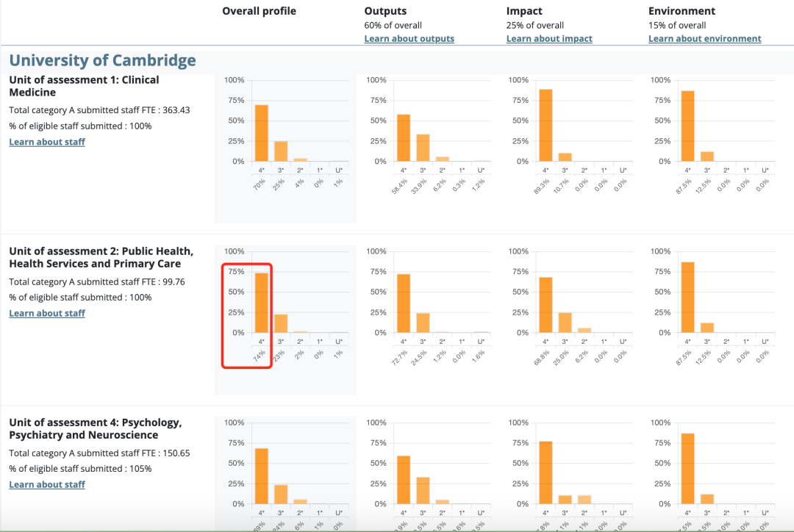Click the highlighted 4* bar in Public Health overall profile

[x=261, y=303]
